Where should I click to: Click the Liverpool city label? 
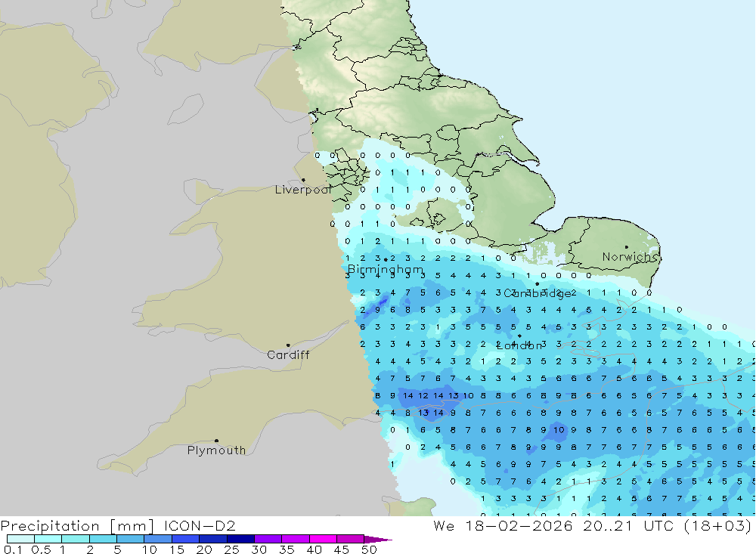click(x=303, y=190)
